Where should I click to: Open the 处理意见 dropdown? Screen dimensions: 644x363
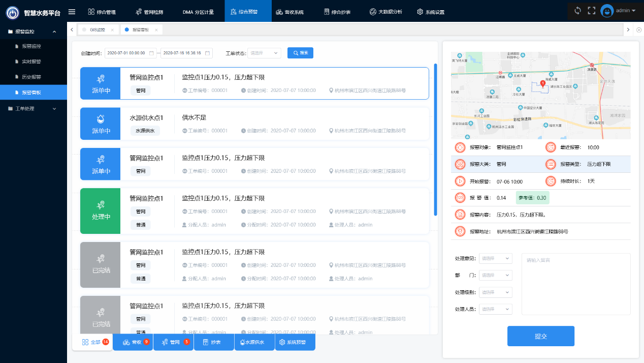coord(495,259)
